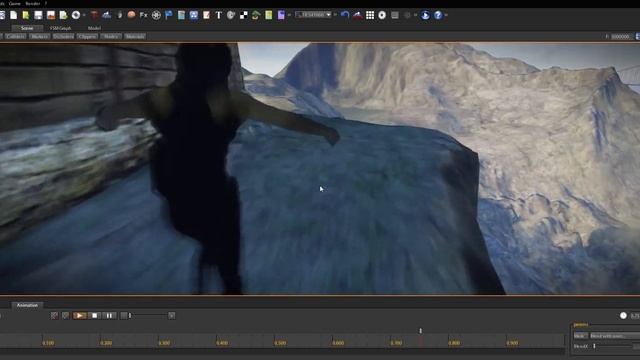
Task: Toggle the white grid icon
Action: (370, 15)
